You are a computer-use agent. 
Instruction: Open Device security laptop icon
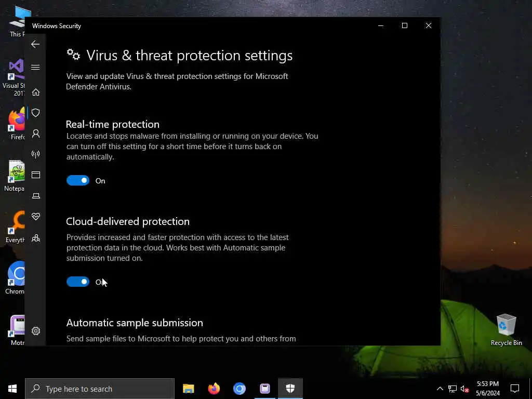click(36, 196)
